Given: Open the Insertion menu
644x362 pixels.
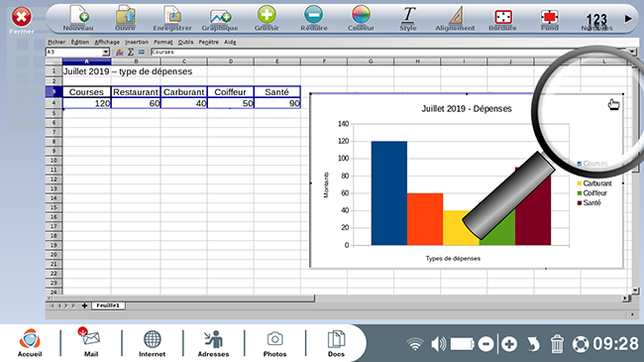Looking at the screenshot, I should click(137, 42).
